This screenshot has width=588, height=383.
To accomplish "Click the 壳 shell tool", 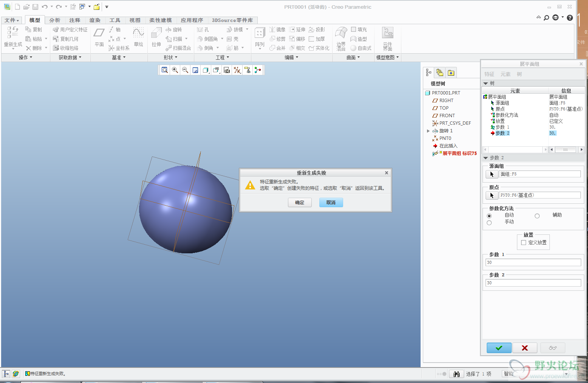I will click(x=232, y=39).
